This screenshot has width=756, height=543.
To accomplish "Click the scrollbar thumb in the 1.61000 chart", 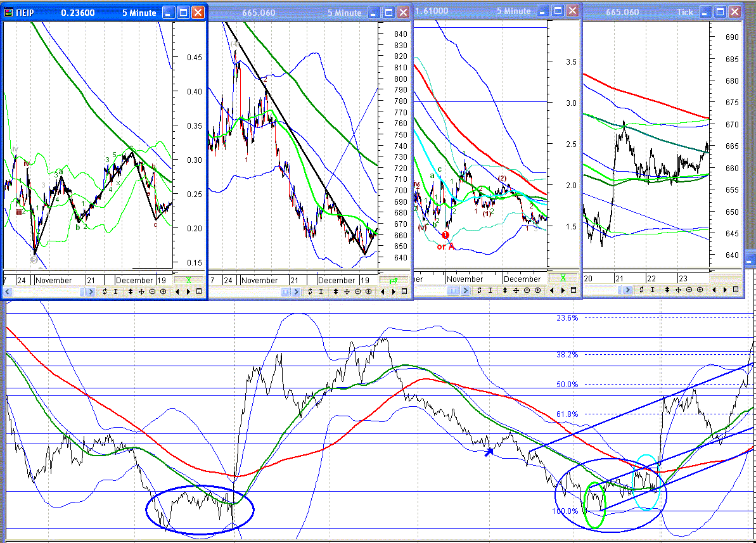I will [x=453, y=290].
